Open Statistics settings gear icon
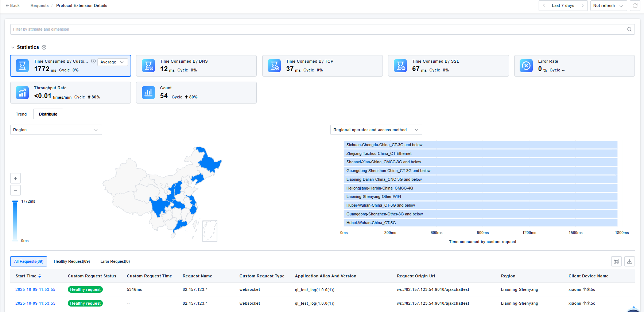 (44, 47)
